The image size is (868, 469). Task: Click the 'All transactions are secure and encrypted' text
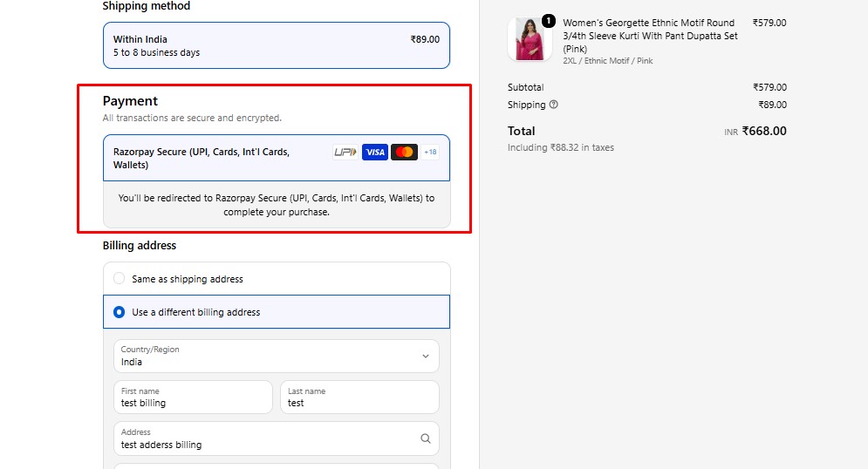(192, 118)
